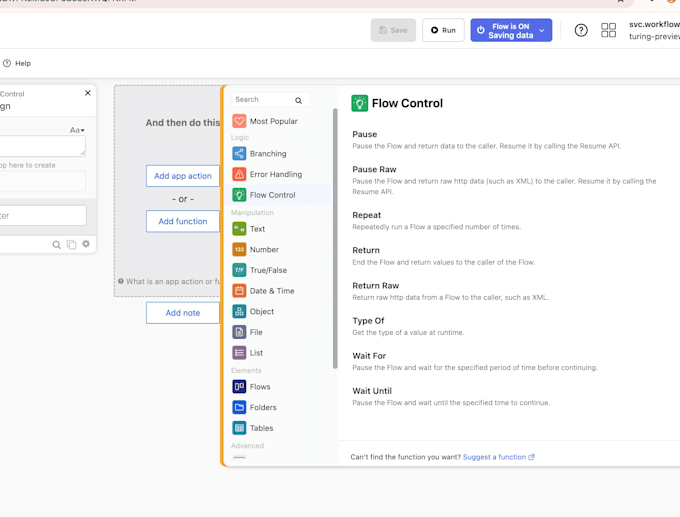Open the help question mark icon in header
Viewport: 680px width, 517px height.
[581, 30]
